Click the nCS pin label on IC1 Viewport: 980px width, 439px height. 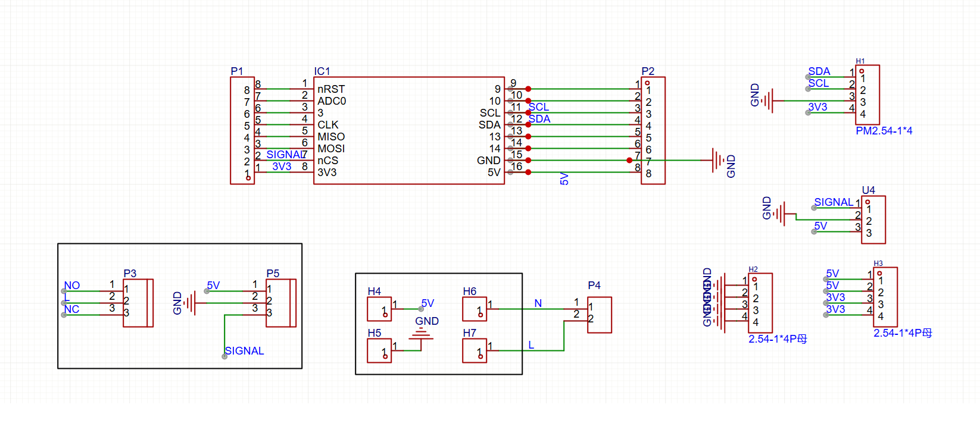pos(327,161)
